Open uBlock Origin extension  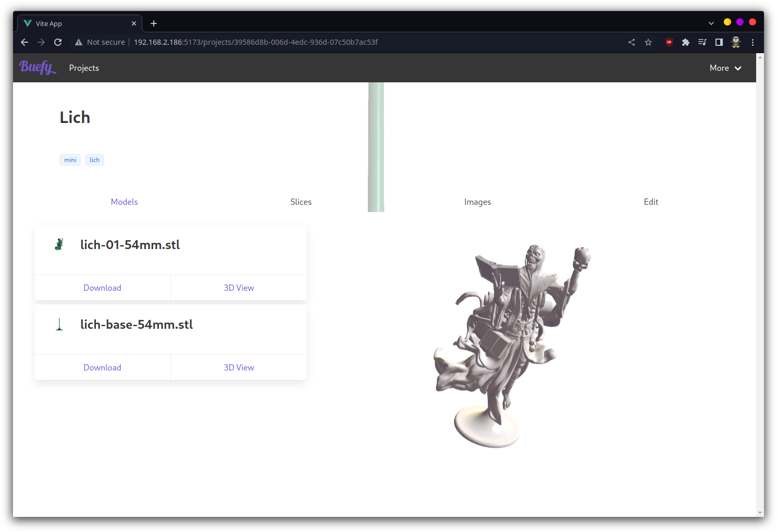pos(669,42)
